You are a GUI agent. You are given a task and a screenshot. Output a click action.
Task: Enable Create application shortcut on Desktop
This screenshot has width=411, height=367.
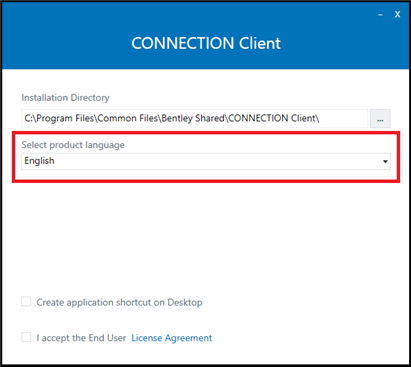[x=26, y=302]
